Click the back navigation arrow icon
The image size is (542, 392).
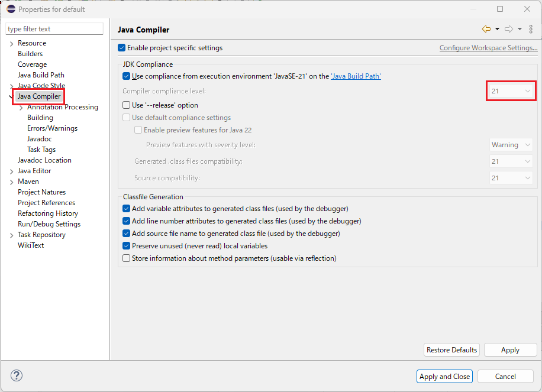pyautogui.click(x=486, y=28)
